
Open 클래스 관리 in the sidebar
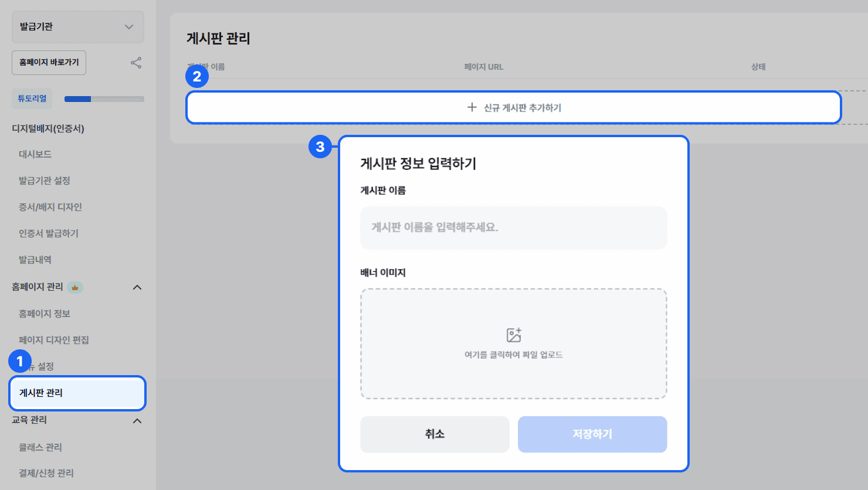click(40, 447)
